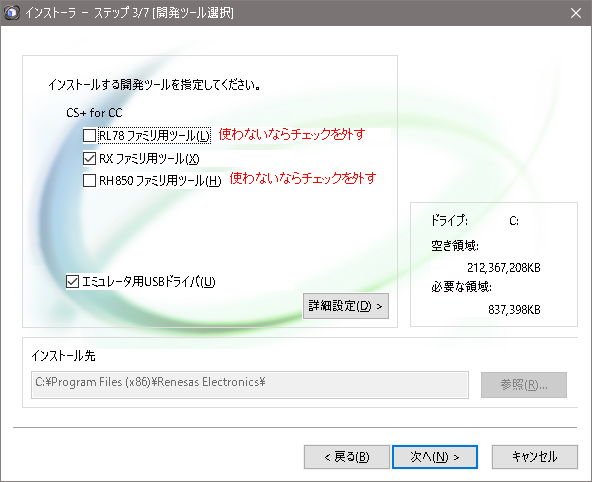
Task: Go back with the 戻る(B) button
Action: pyautogui.click(x=347, y=457)
